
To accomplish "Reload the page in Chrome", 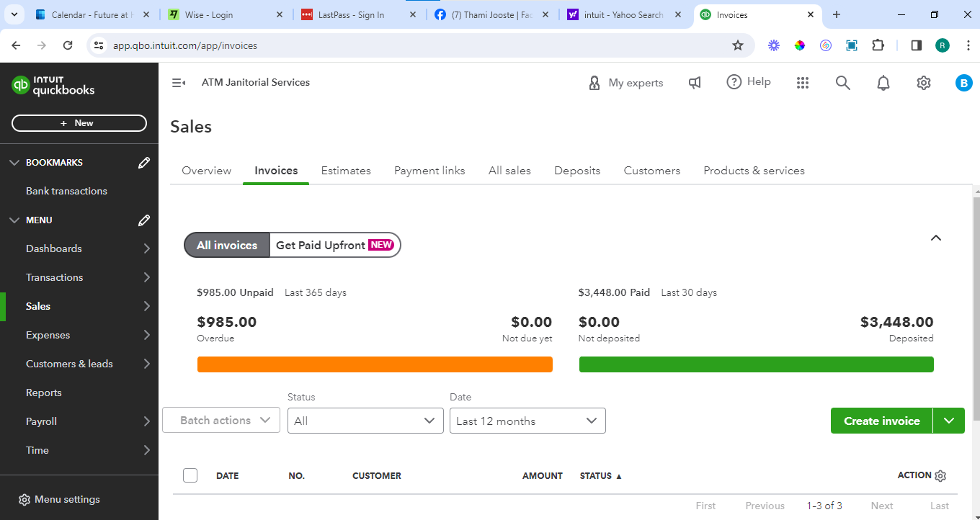I will [x=68, y=45].
